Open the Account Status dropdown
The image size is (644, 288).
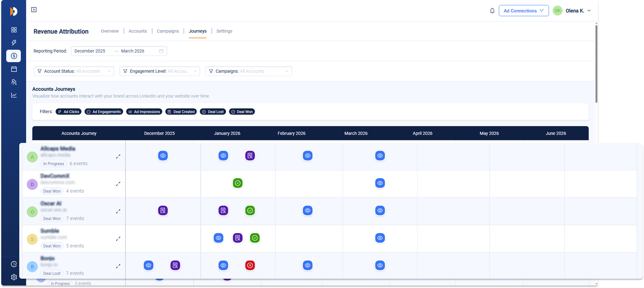(x=74, y=71)
